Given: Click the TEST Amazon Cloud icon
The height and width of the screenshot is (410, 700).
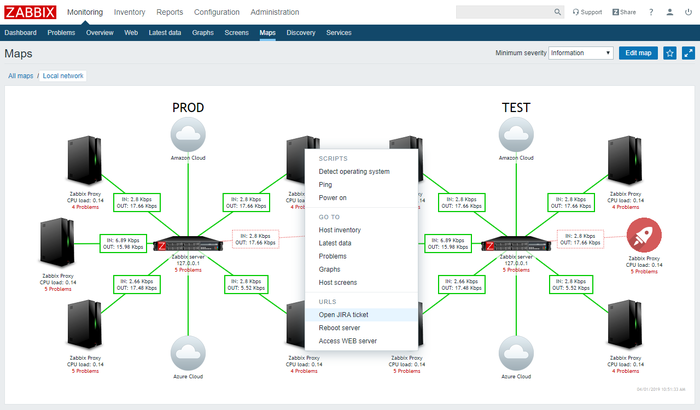Looking at the screenshot, I should (x=516, y=135).
